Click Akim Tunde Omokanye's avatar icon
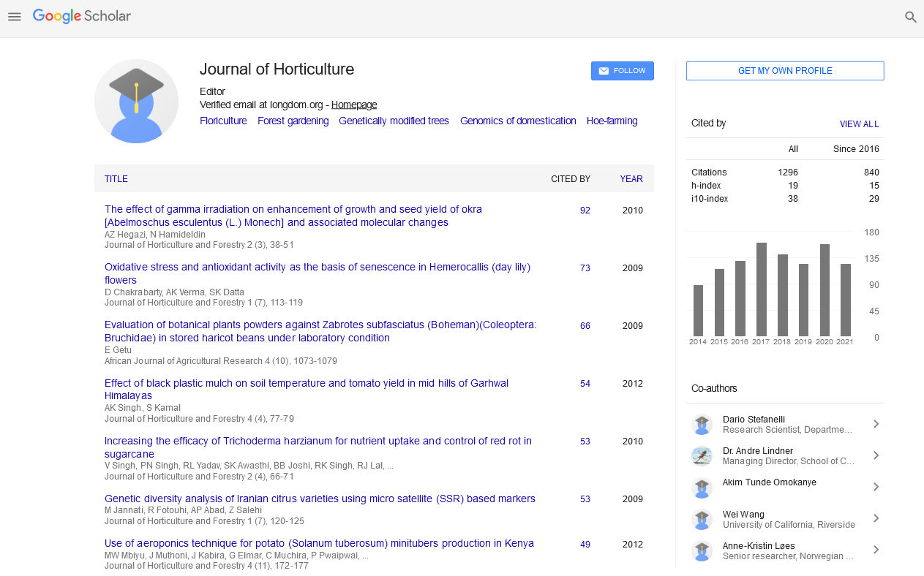The width and height of the screenshot is (924, 576). pyautogui.click(x=702, y=488)
